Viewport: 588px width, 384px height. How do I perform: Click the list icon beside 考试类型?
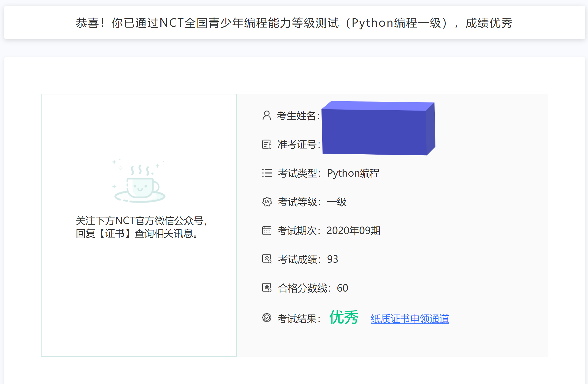[x=267, y=173]
